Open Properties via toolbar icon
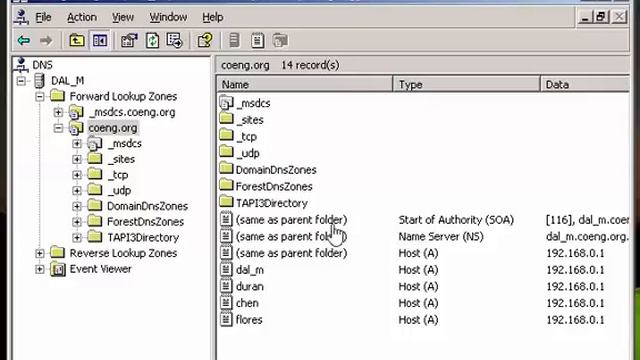The width and height of the screenshot is (640, 360). click(129, 40)
